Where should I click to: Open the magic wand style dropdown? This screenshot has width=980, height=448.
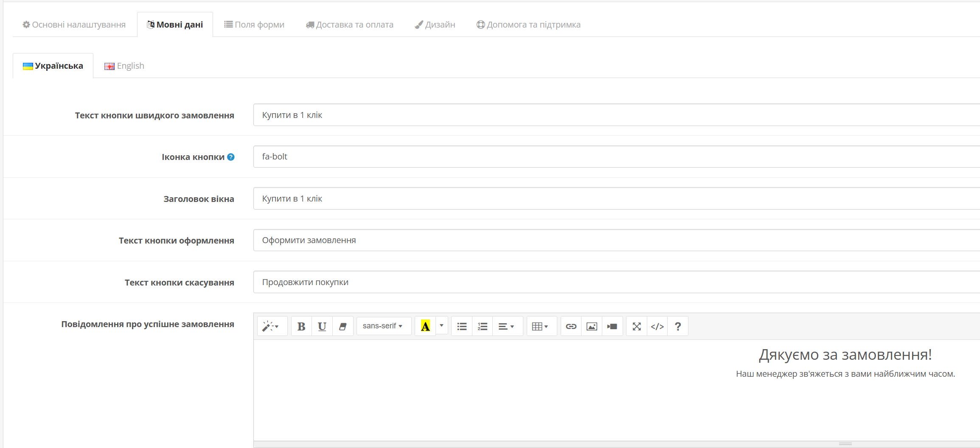click(x=271, y=326)
